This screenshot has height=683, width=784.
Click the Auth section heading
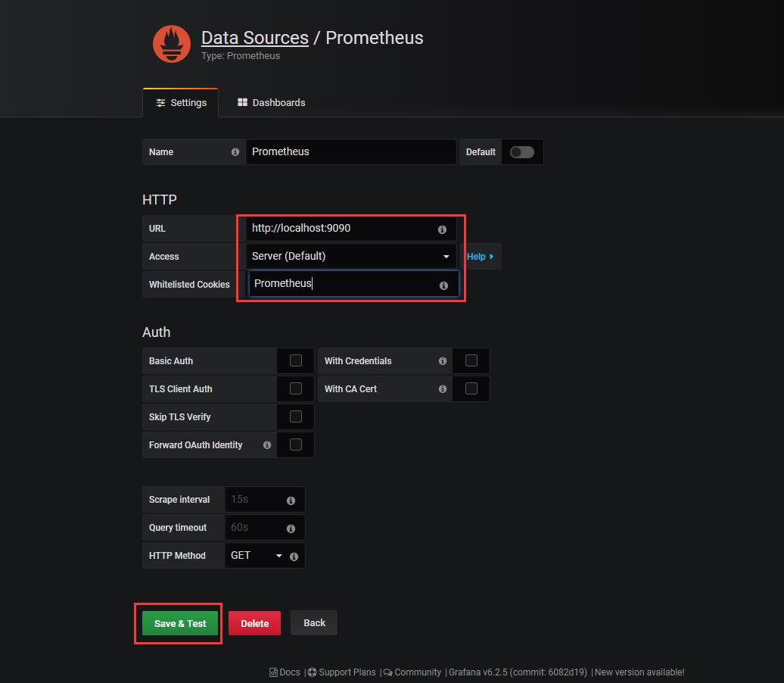[157, 332]
